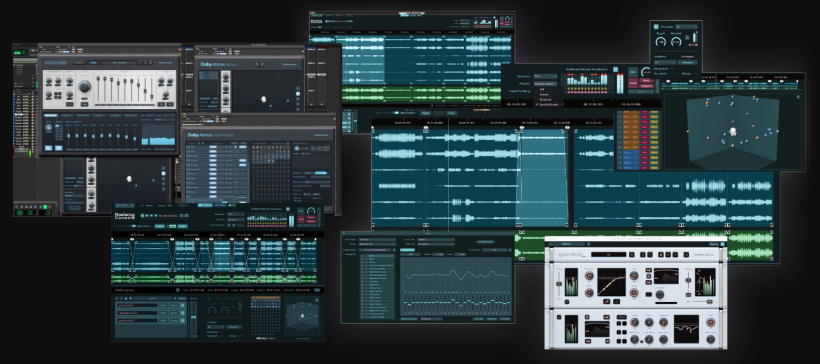This screenshot has height=364, width=820.
Task: Click the green transport button in the DAW transport
Action: (45, 207)
